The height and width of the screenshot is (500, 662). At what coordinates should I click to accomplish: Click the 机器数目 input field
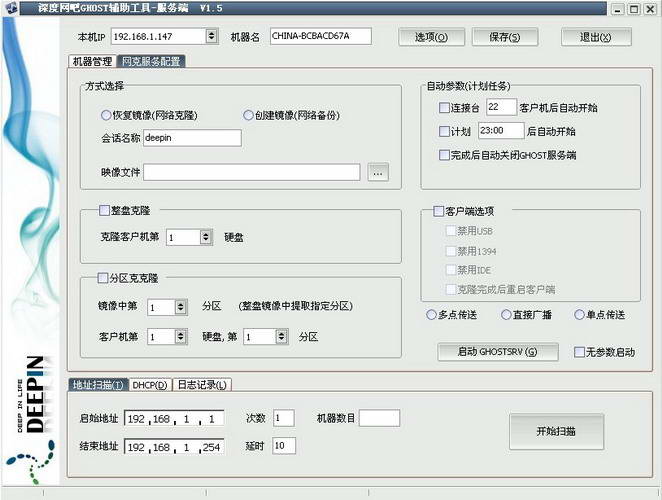click(379, 418)
